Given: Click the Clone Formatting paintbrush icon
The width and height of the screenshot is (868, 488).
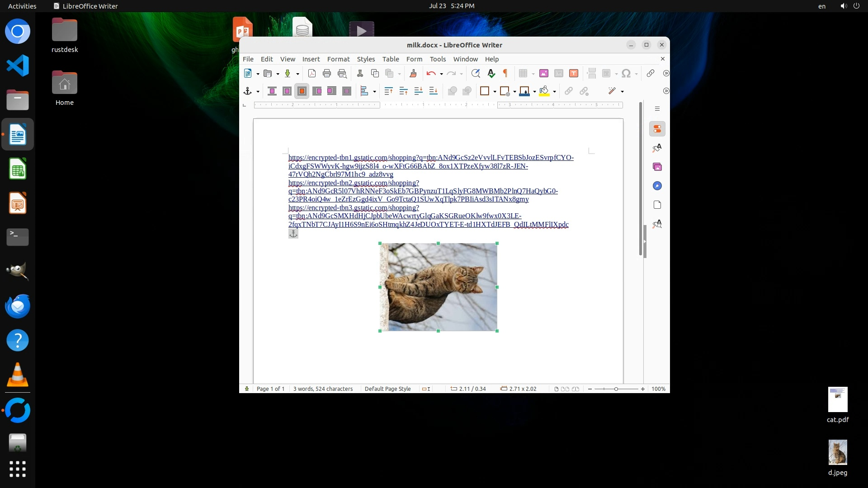Looking at the screenshot, I should coord(413,73).
